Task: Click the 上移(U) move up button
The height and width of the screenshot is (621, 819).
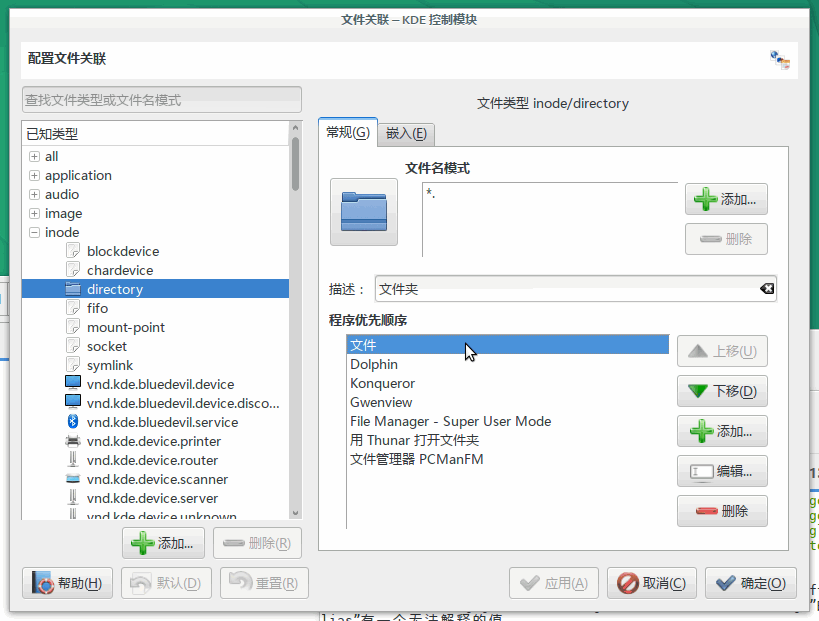Action: [x=722, y=351]
